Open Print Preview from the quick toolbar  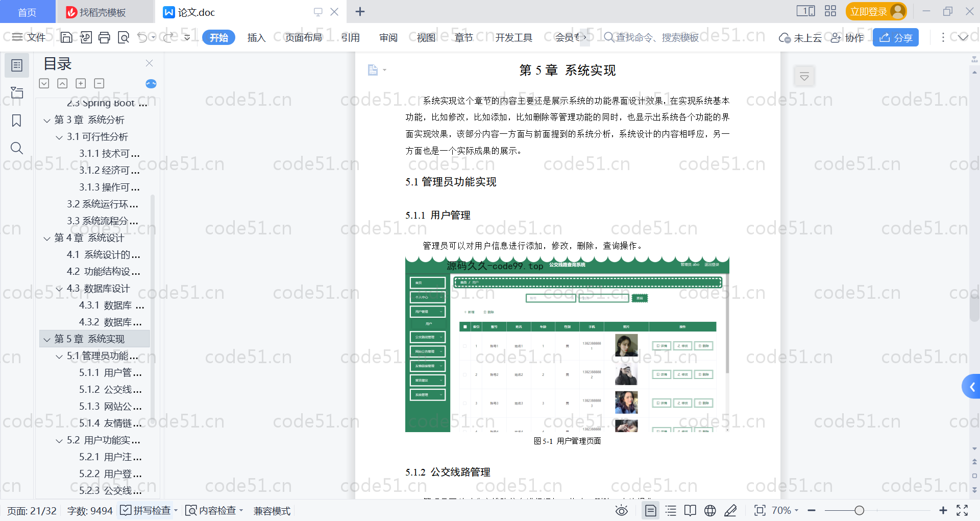124,37
